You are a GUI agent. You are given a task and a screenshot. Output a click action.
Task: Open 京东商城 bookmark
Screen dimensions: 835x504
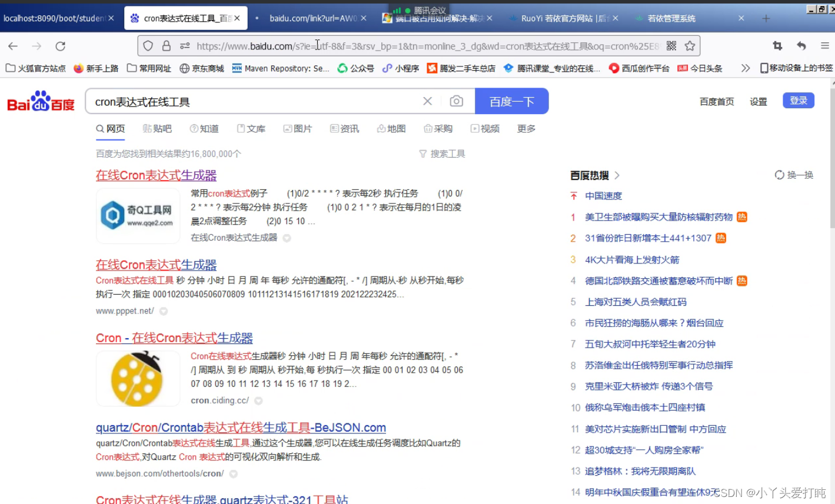coord(202,68)
